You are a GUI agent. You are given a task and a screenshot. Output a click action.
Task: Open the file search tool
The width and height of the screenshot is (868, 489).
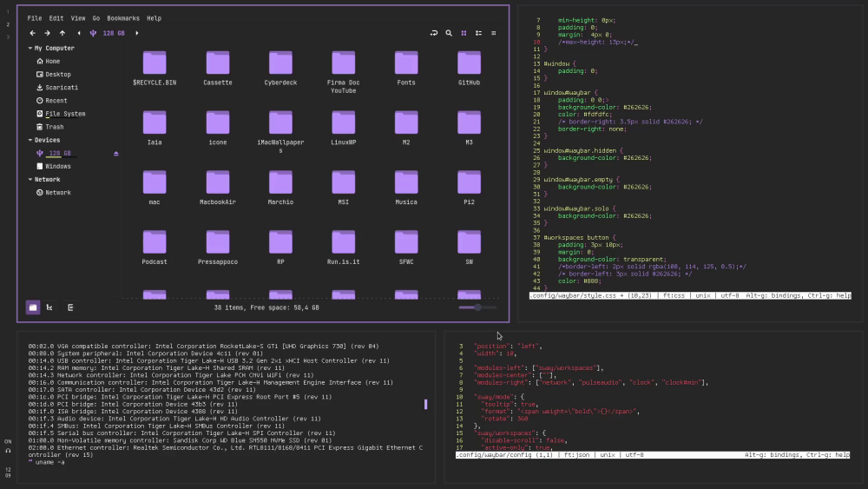point(449,33)
